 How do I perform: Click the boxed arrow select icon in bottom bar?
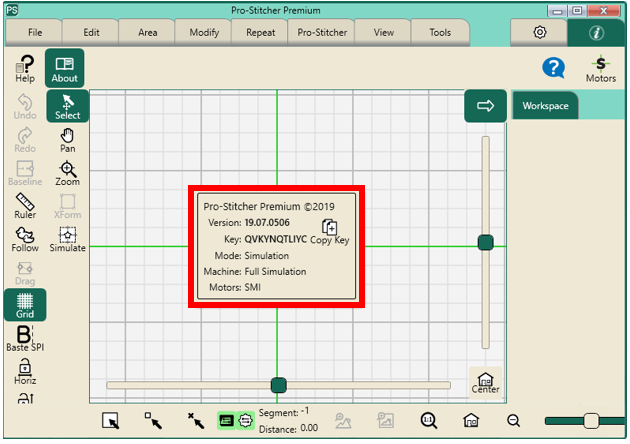[x=110, y=421]
